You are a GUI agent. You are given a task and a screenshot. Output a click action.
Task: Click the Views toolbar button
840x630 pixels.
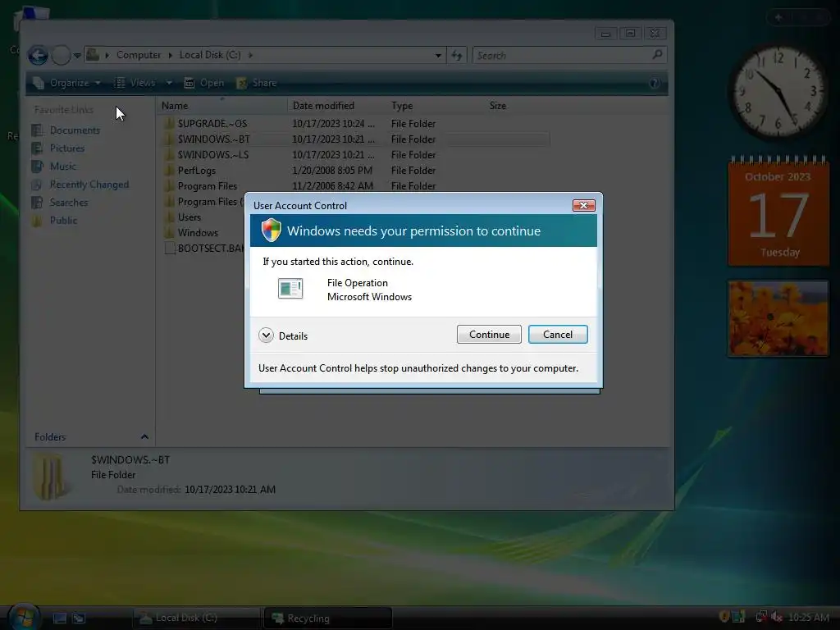(x=135, y=83)
